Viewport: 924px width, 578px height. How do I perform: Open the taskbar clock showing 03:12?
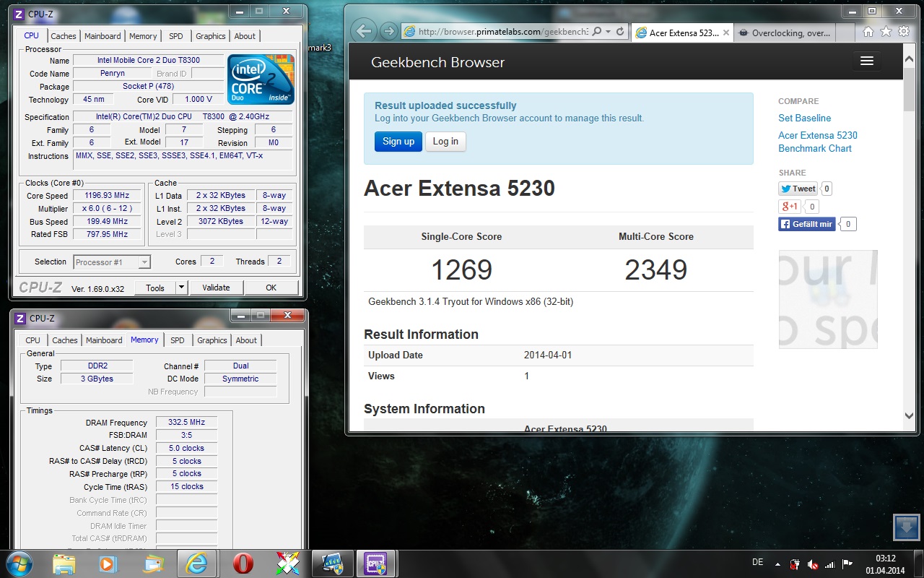tap(885, 564)
